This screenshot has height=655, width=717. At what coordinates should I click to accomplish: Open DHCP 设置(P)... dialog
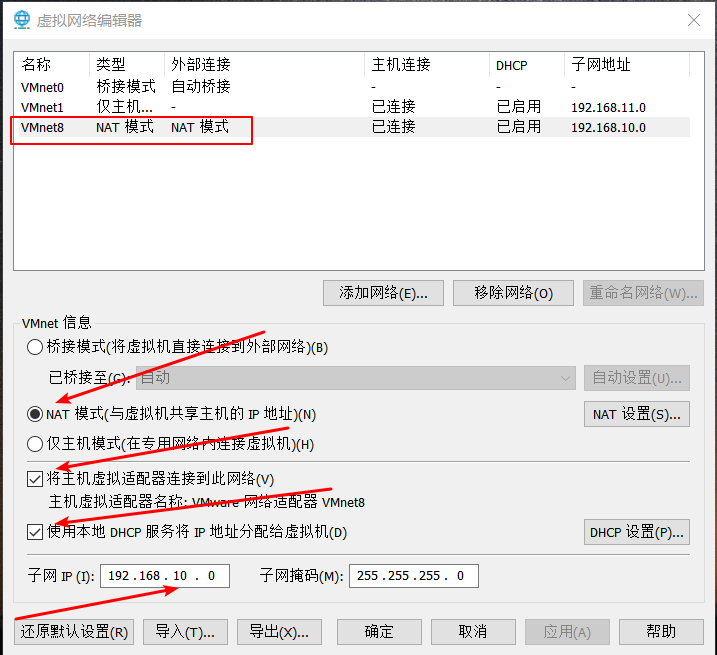point(637,532)
